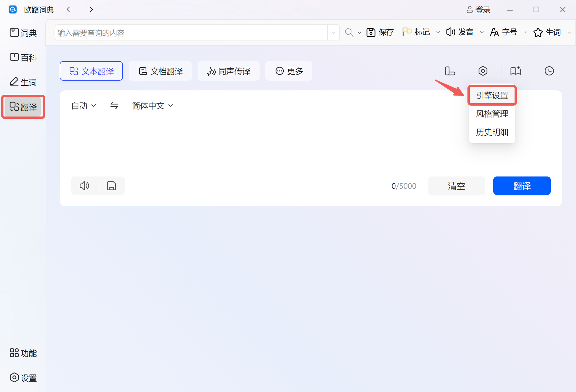
Task: Switch to the 文档翻译 tab
Action: pos(160,71)
